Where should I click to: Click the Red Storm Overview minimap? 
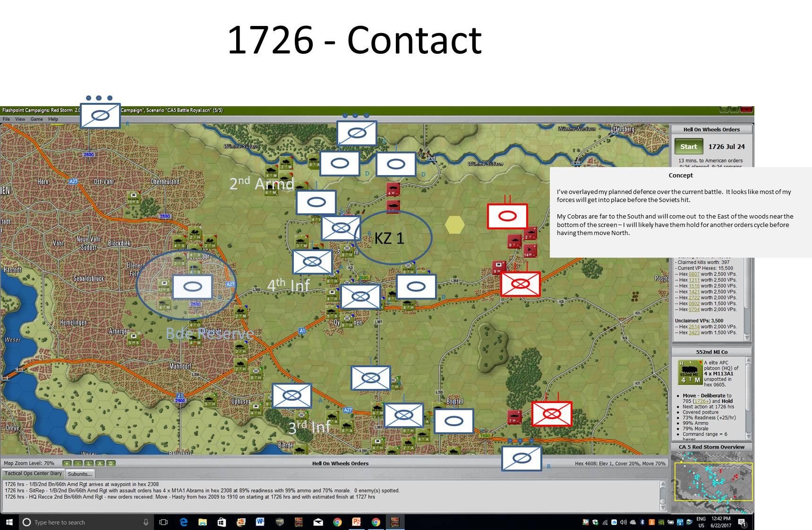tap(712, 482)
